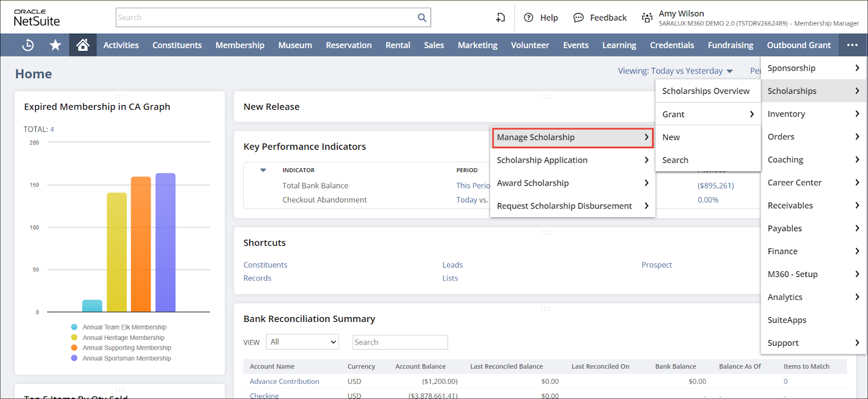Screen dimensions: 868x399
Task: Toggle Annual Team Elk Membership legend item
Action: click(124, 327)
